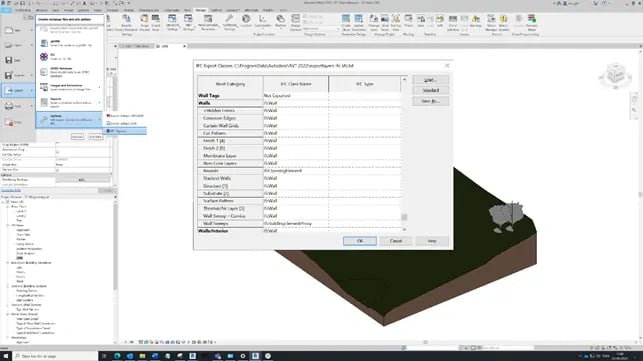Click the Open folder icon in File menu
This screenshot has height=361, width=643.
(9, 45)
